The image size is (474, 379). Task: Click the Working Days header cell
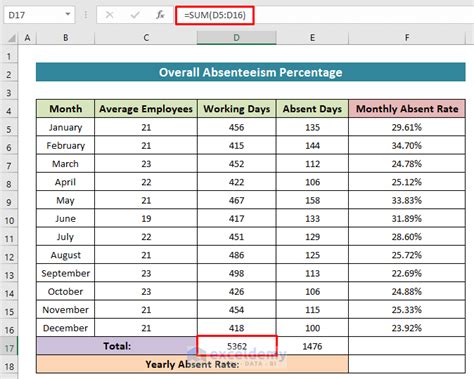pos(237,109)
